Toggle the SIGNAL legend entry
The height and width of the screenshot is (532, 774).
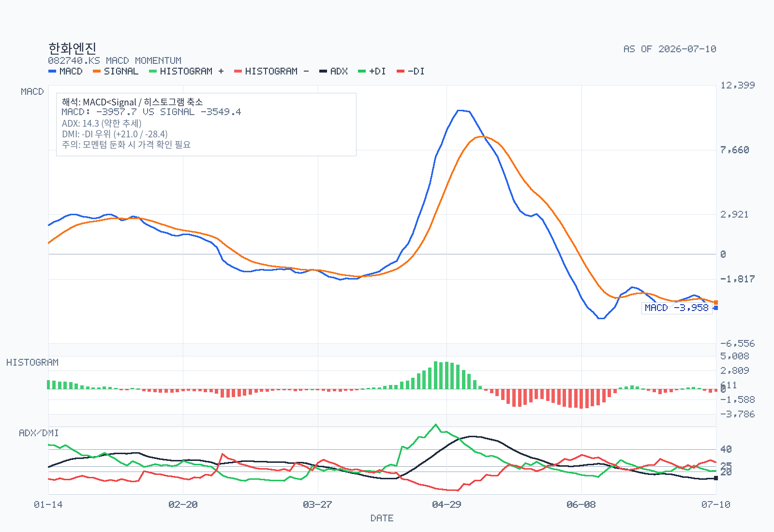[116, 71]
